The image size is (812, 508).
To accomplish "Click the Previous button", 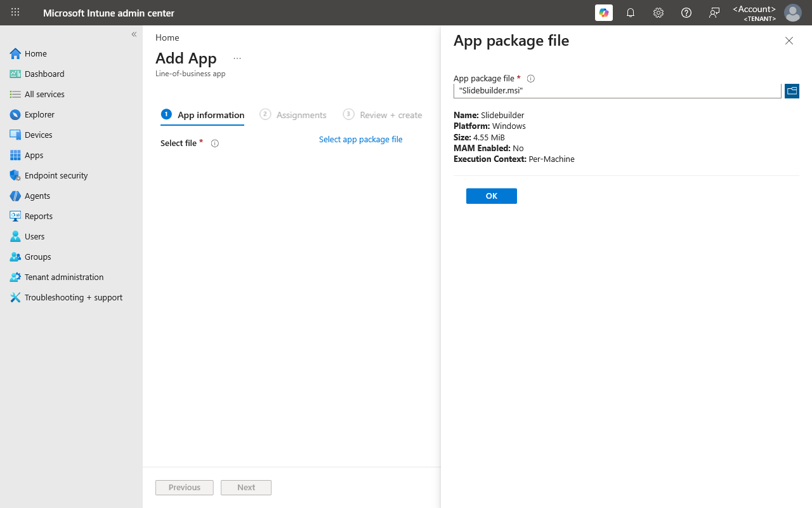I will [185, 488].
